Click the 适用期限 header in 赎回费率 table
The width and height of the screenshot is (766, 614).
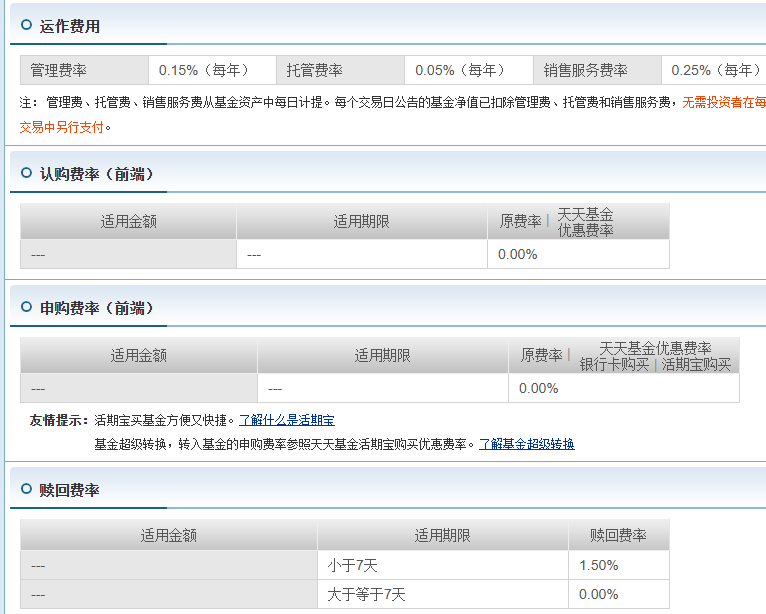click(443, 535)
